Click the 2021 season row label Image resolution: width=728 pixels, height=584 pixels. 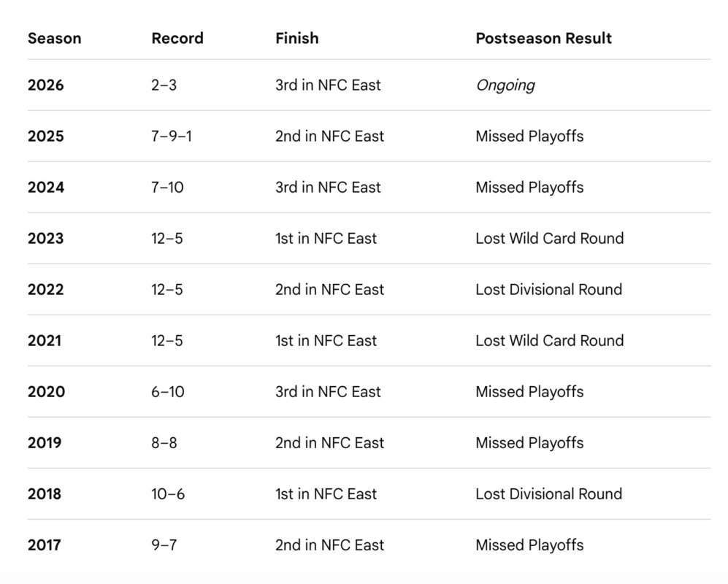pyautogui.click(x=45, y=340)
